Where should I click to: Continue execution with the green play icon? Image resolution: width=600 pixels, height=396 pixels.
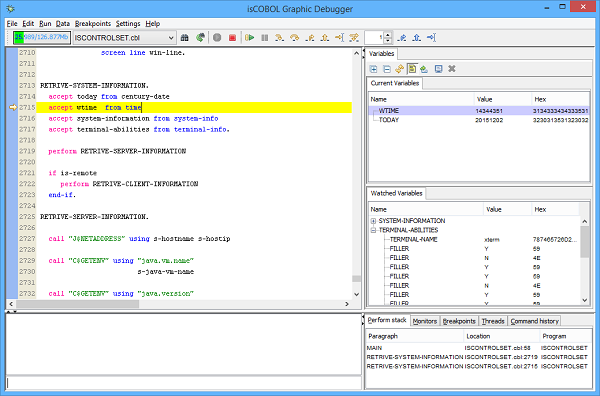click(249, 37)
